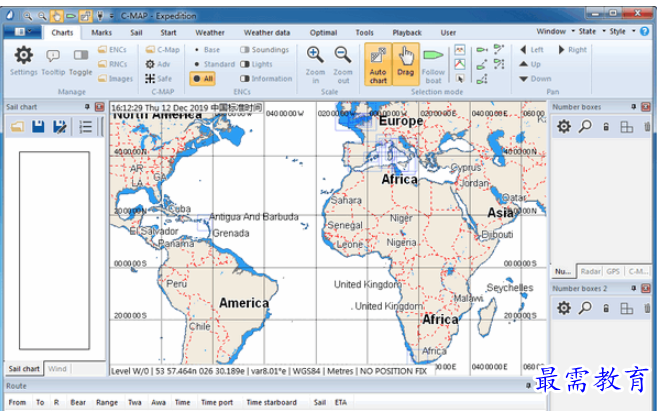Toggle chart display with Toggle button

(80, 61)
